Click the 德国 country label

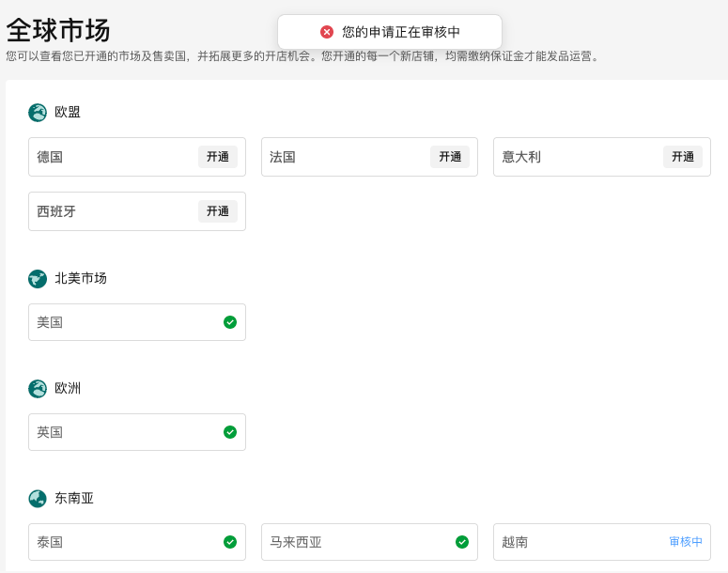pyautogui.click(x=50, y=157)
